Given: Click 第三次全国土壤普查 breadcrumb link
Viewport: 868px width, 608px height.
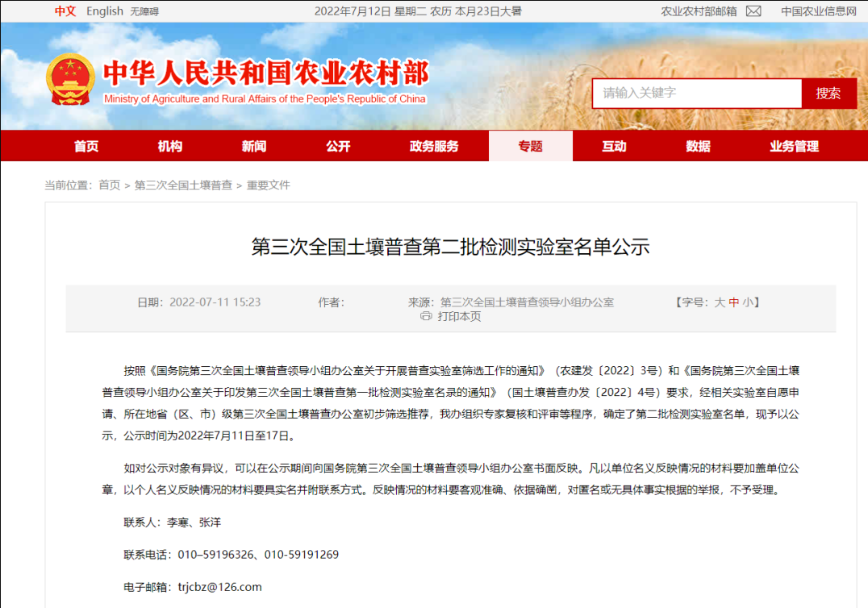Looking at the screenshot, I should (183, 185).
